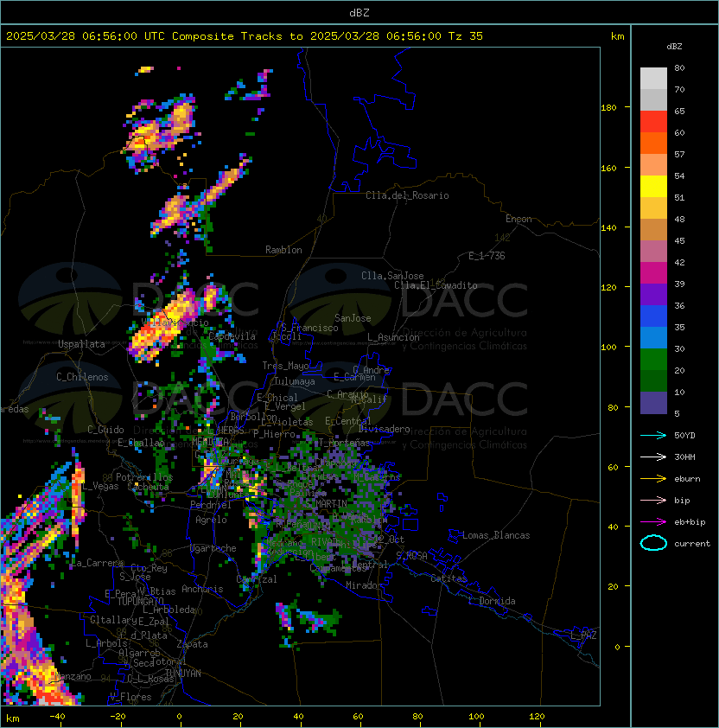Click the 'Capdevila' place label
The image size is (719, 728).
(x=232, y=336)
